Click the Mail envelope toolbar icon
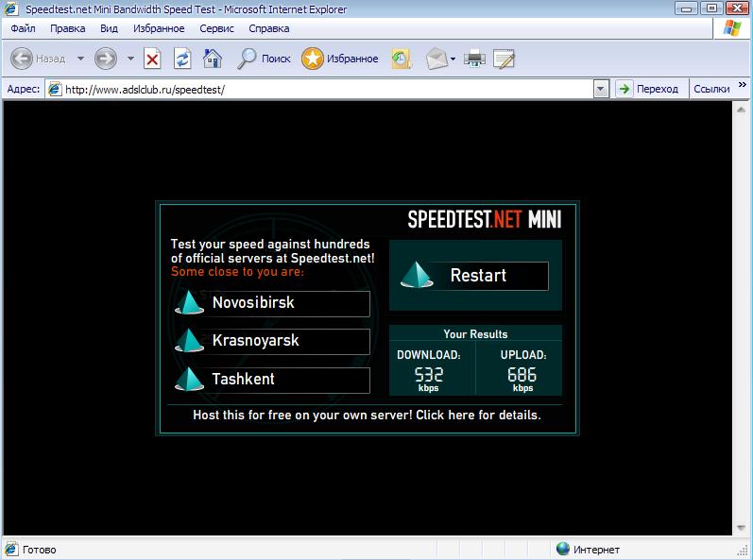This screenshot has width=753, height=560. 436,59
